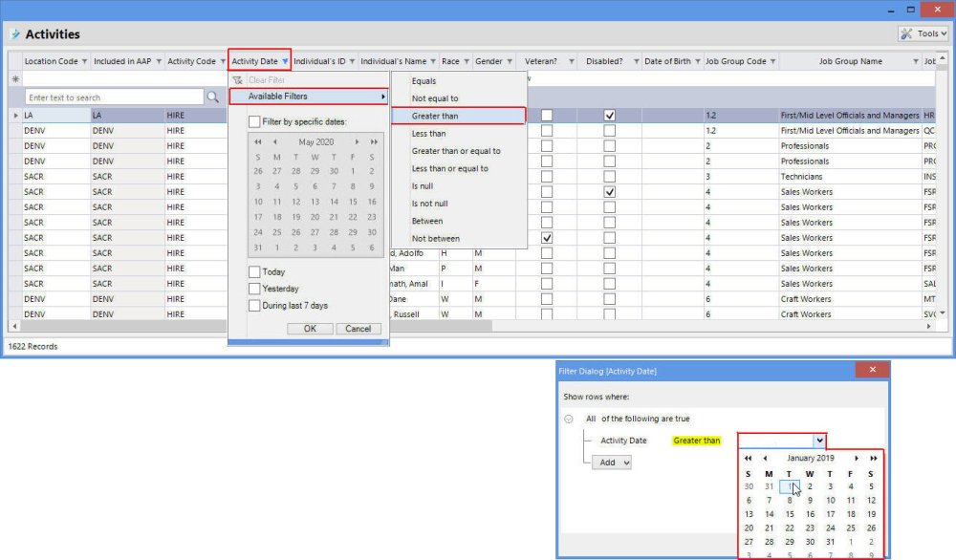Click the Date of Birth filter icon
This screenshot has width=956, height=560.
(x=698, y=61)
